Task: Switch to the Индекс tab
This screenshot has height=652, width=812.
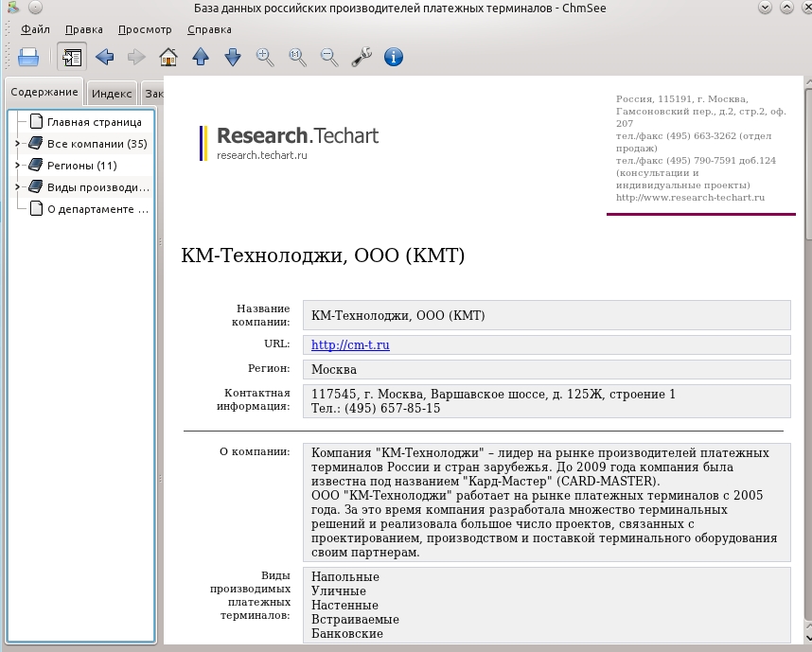Action: click(112, 94)
